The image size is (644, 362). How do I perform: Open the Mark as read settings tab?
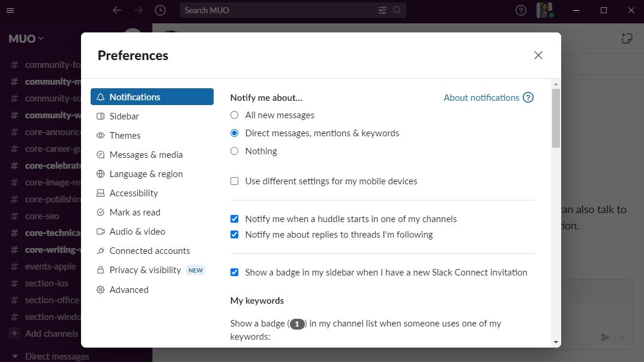pos(135,212)
